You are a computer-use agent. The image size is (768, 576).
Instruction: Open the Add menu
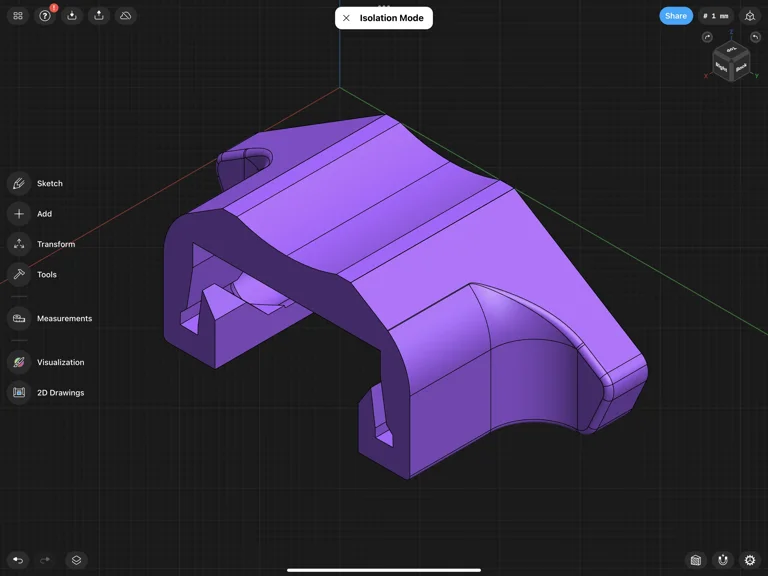19,213
